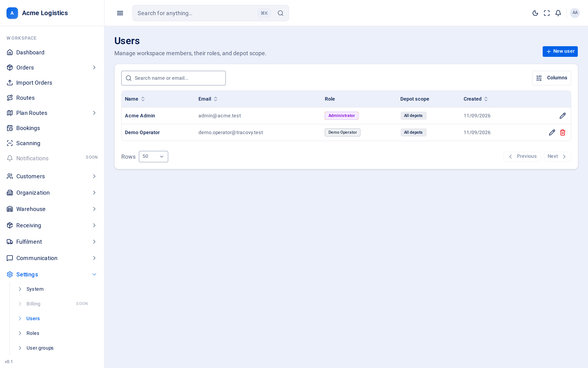The image size is (588, 368).
Task: Focus the Search for anything box
Action: 211,13
